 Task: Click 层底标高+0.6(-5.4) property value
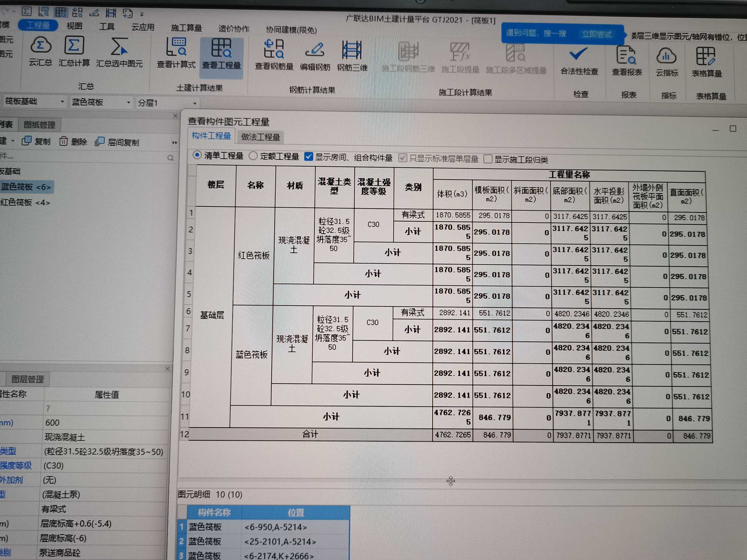pyautogui.click(x=76, y=524)
